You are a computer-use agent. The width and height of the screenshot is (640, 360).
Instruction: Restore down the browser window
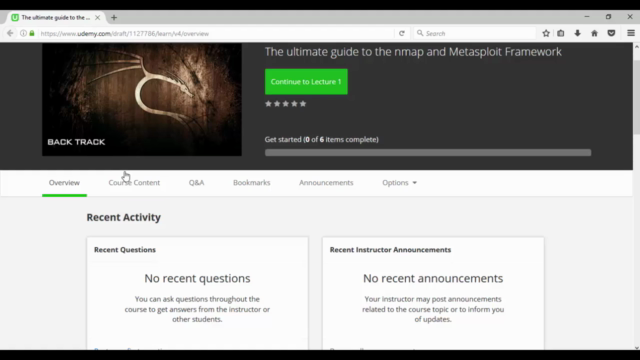tap(608, 17)
